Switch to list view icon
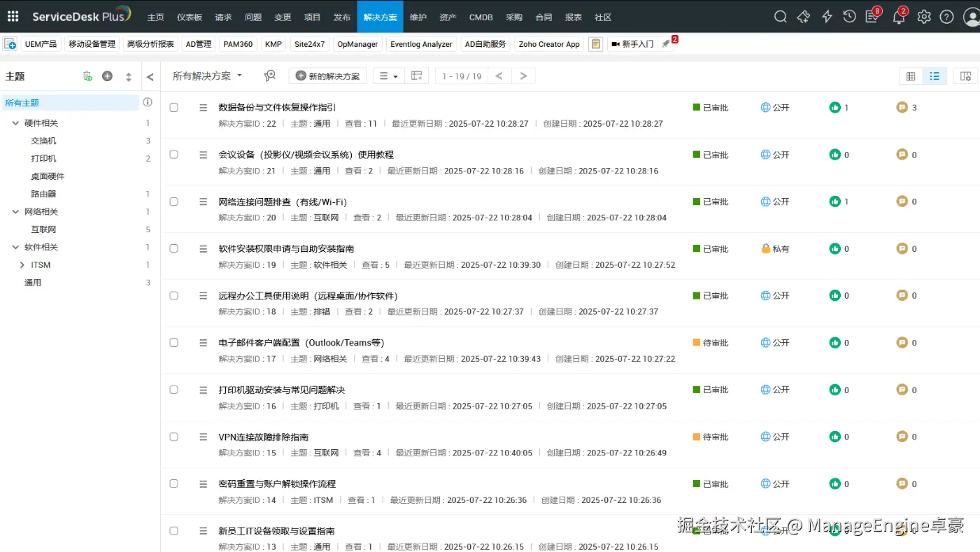980x552 pixels. coord(935,76)
